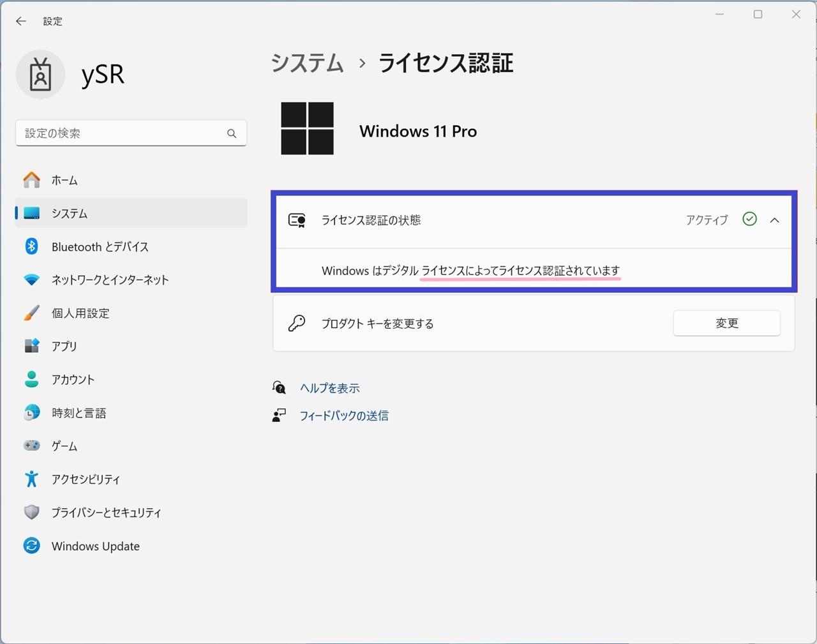Focus the 設定の検索 search box
This screenshot has height=644, width=817.
131,133
